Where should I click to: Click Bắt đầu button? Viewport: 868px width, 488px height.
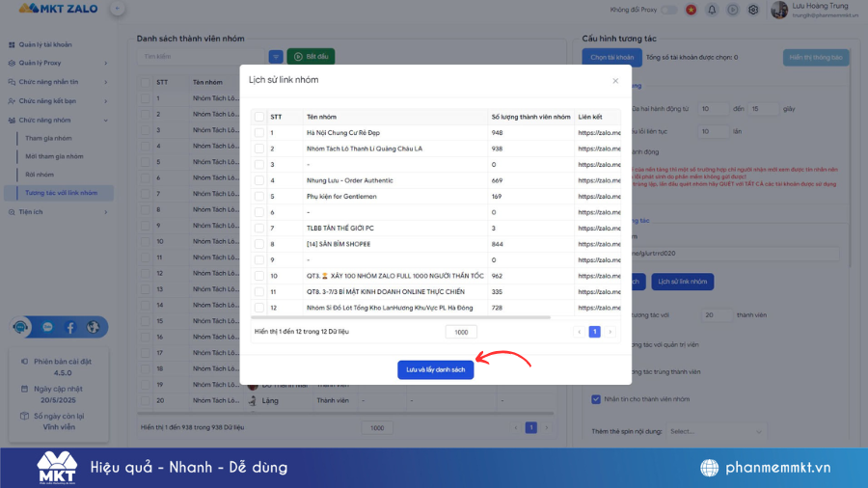311,57
